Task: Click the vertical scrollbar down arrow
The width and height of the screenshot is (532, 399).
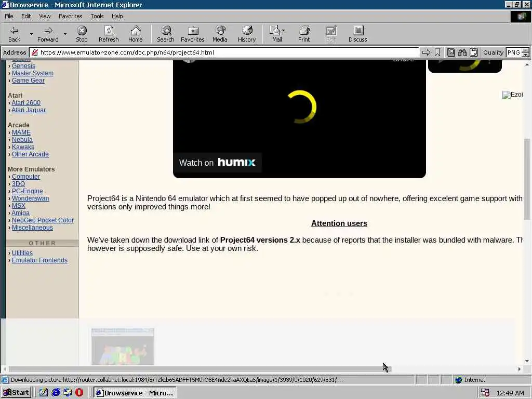Action: coord(527,362)
